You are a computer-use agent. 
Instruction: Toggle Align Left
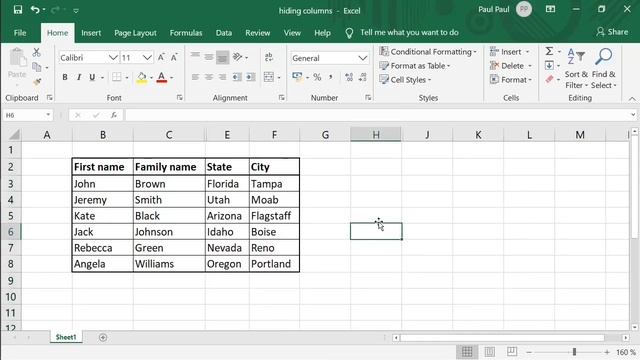point(196,77)
